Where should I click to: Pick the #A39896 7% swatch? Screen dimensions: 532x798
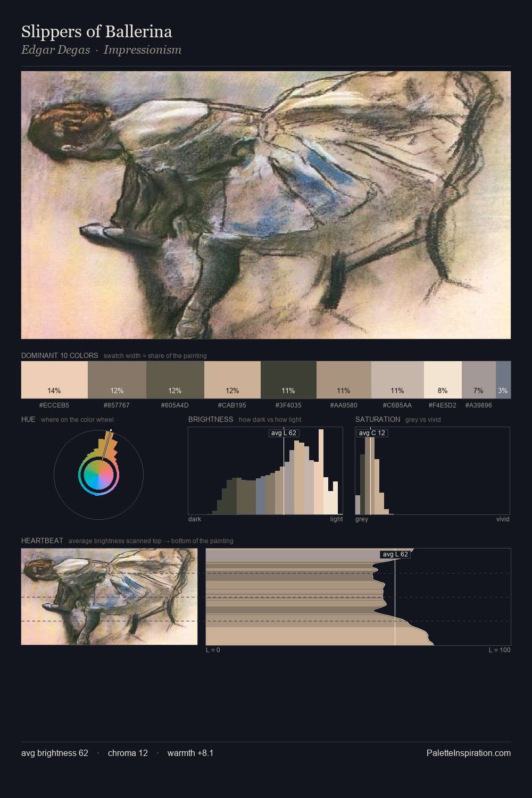coord(479,380)
